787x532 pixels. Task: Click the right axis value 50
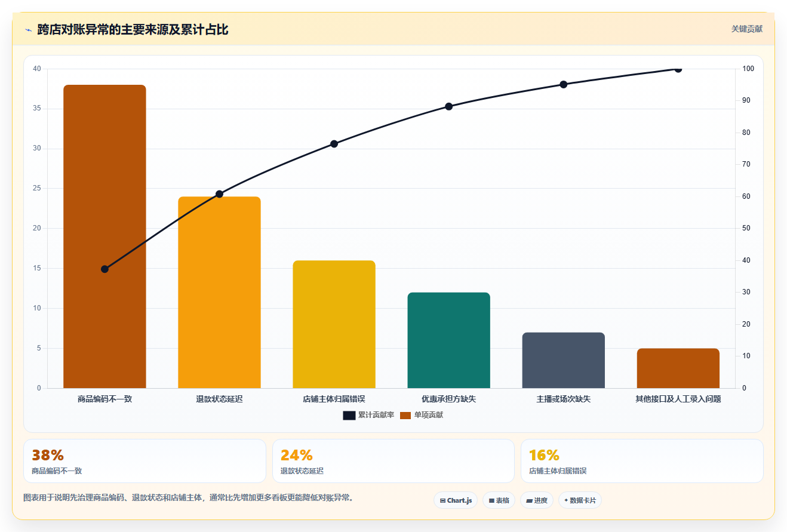click(746, 229)
